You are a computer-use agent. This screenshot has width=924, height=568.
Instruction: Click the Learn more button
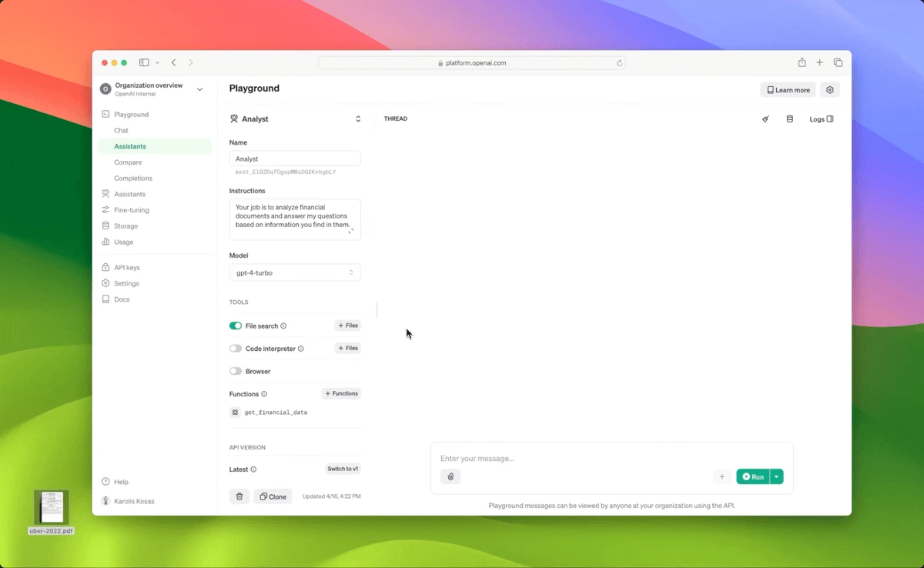(788, 90)
